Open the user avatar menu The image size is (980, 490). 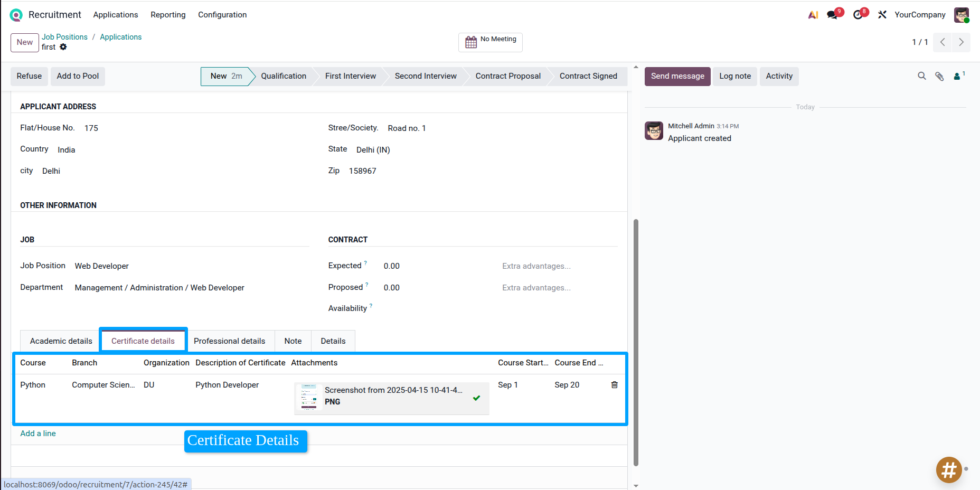(x=962, y=15)
